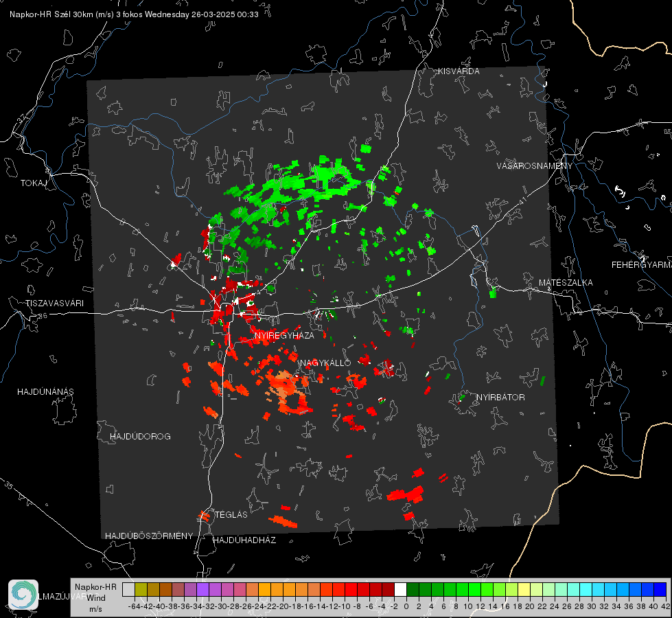The image size is (672, 618).
Task: Click road number 41 near Vásárosnamény
Action: pos(522,201)
